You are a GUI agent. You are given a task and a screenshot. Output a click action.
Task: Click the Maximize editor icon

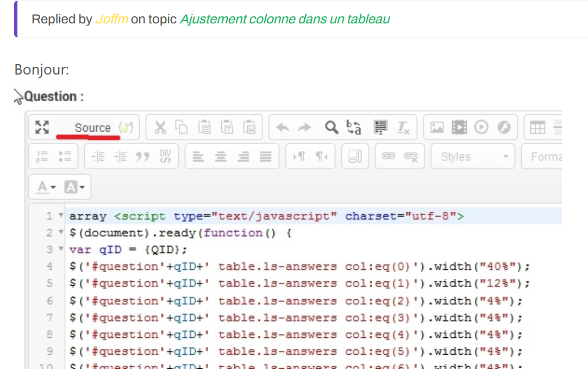42,127
